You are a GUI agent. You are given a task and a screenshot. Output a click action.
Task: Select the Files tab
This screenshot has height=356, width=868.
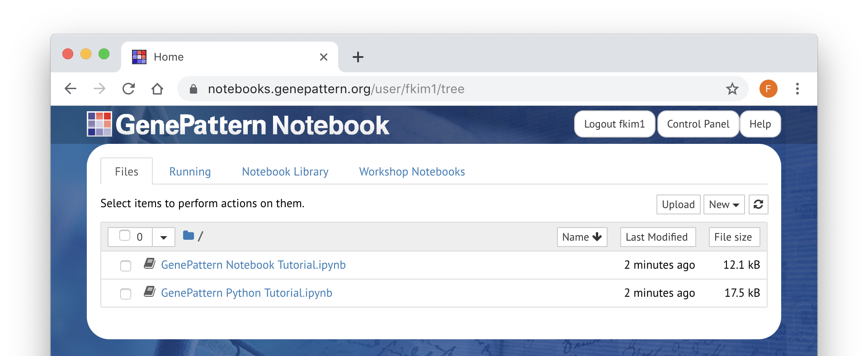(x=127, y=171)
